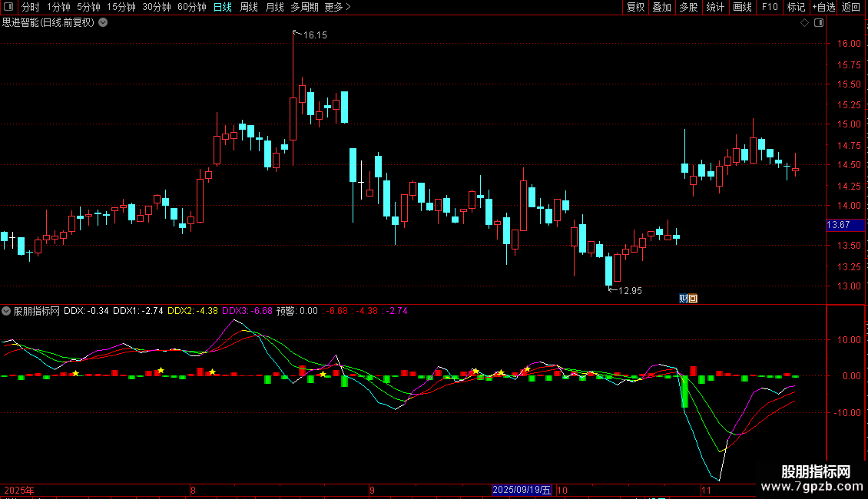Click the 股朋指标网 indicator name

click(37, 311)
